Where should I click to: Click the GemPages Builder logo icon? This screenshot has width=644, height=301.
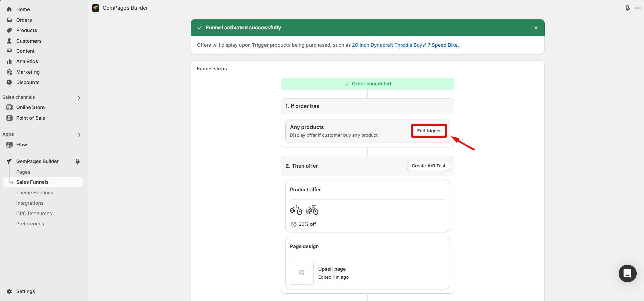(96, 8)
